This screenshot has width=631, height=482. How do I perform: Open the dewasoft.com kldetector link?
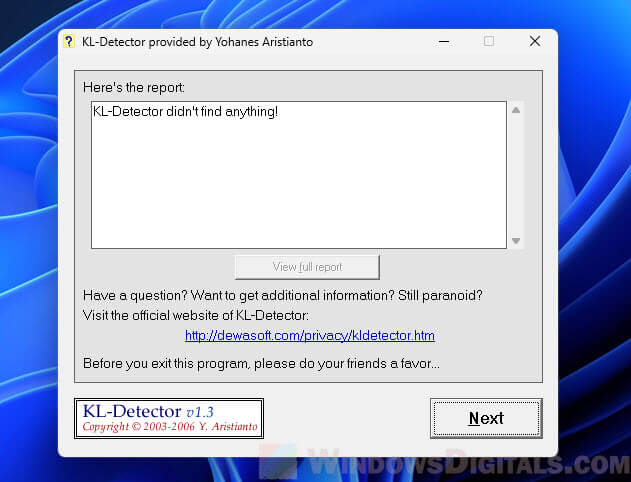tap(310, 336)
